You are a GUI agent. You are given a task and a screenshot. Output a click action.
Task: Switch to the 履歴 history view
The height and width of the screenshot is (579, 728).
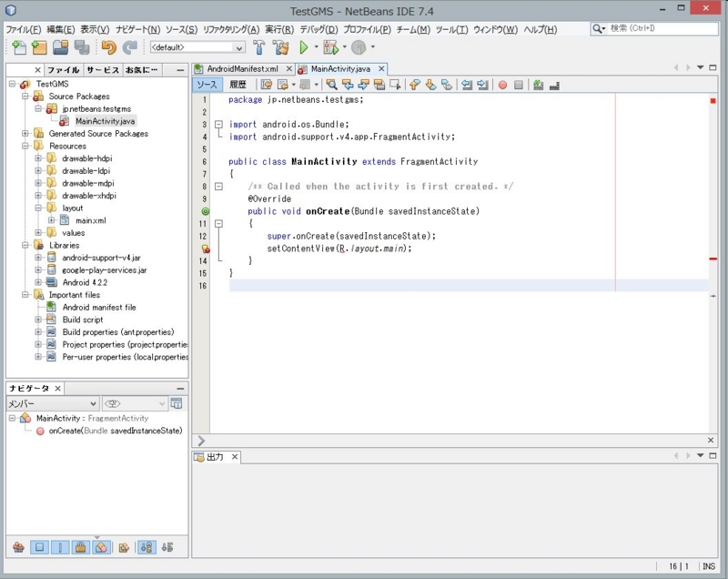[x=238, y=85]
